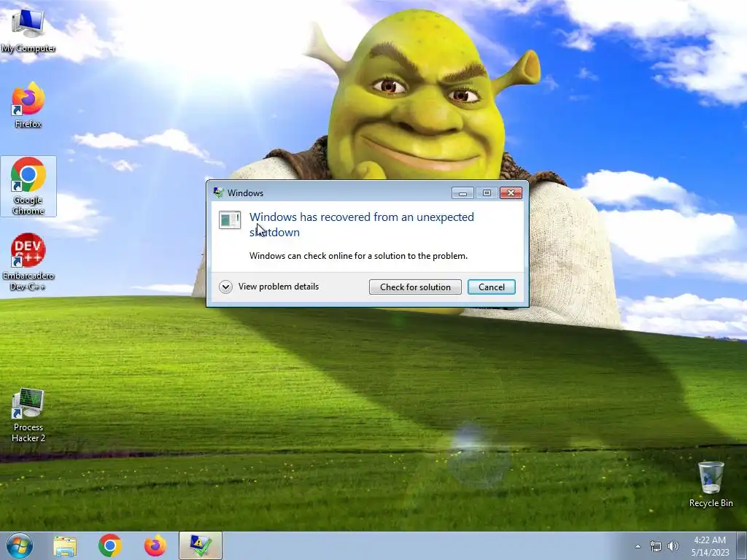The height and width of the screenshot is (560, 747).
Task: Select the Embarcadero Dev-C++ desktop shortcut
Action: pos(28,262)
